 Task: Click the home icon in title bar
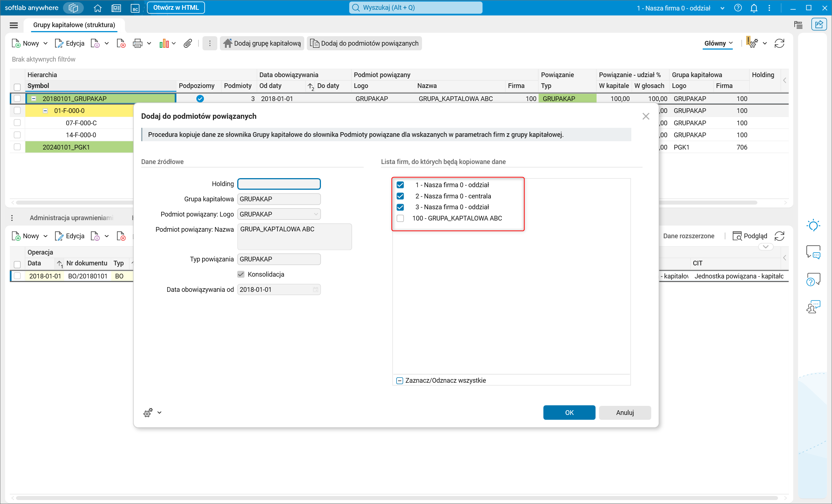click(x=97, y=8)
